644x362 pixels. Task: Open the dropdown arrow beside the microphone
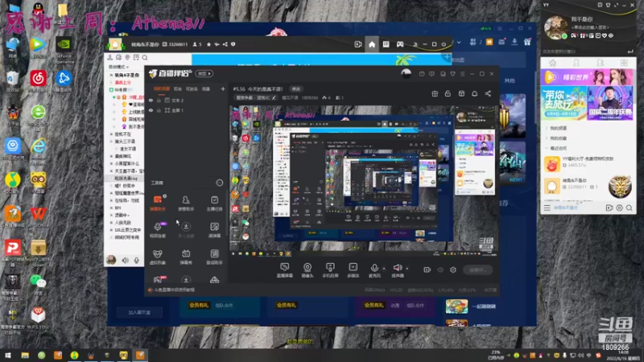pos(384,269)
